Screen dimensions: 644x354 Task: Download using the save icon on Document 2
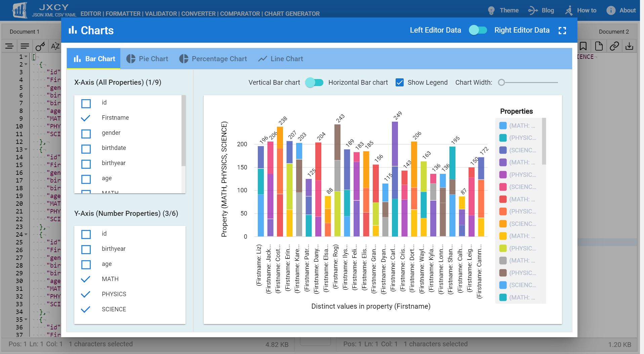tap(630, 46)
